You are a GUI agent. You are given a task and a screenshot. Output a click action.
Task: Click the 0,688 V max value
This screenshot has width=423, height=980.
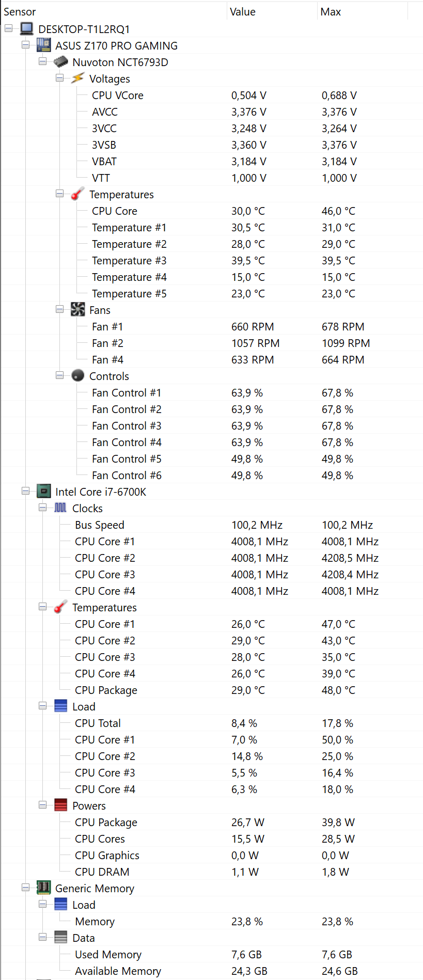[x=339, y=95]
